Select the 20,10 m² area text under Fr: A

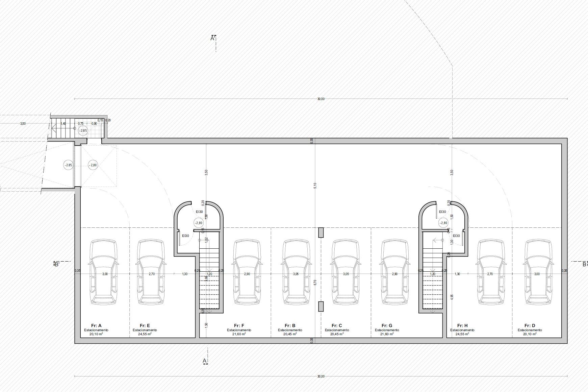[x=96, y=334]
